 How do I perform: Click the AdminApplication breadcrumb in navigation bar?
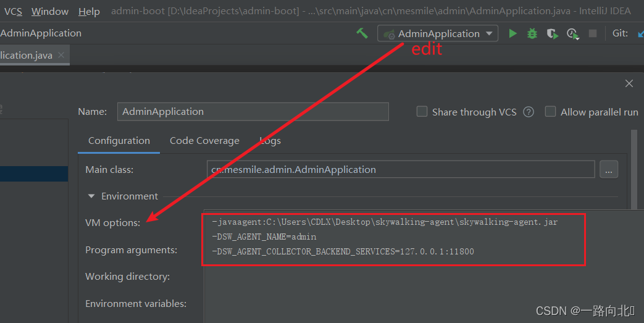pyautogui.click(x=41, y=33)
